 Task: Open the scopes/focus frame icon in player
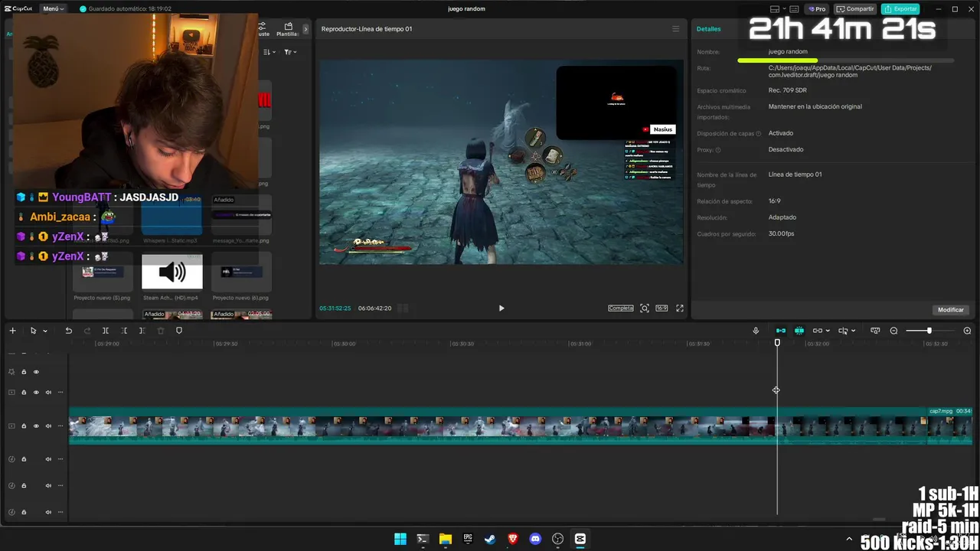(645, 308)
